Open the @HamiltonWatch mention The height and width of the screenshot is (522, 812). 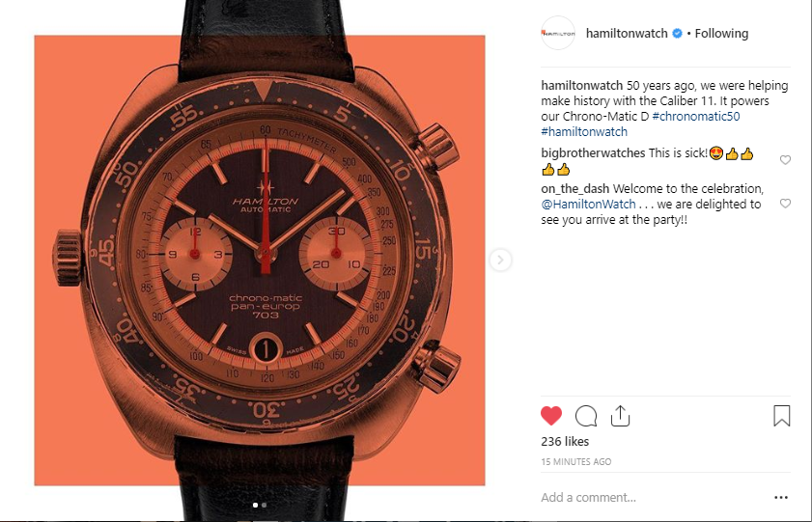point(588,205)
